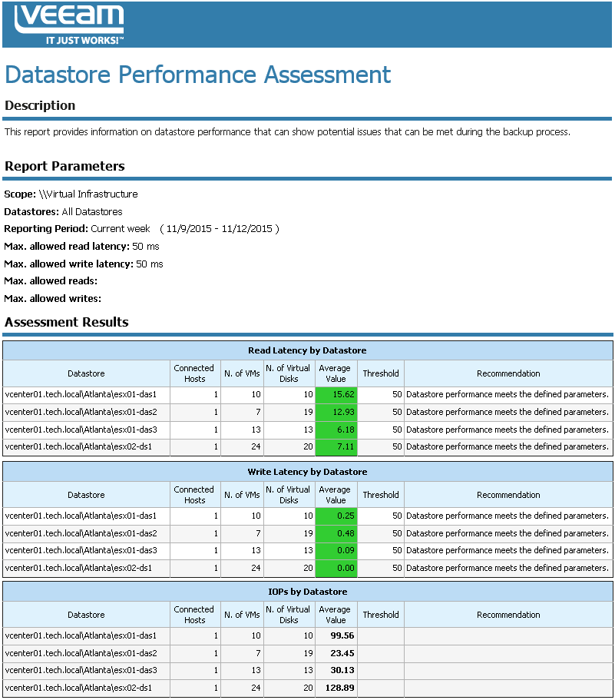This screenshot has width=615, height=700.
Task: Select the Scope \\Virtual Infrastructure line
Action: (71, 194)
